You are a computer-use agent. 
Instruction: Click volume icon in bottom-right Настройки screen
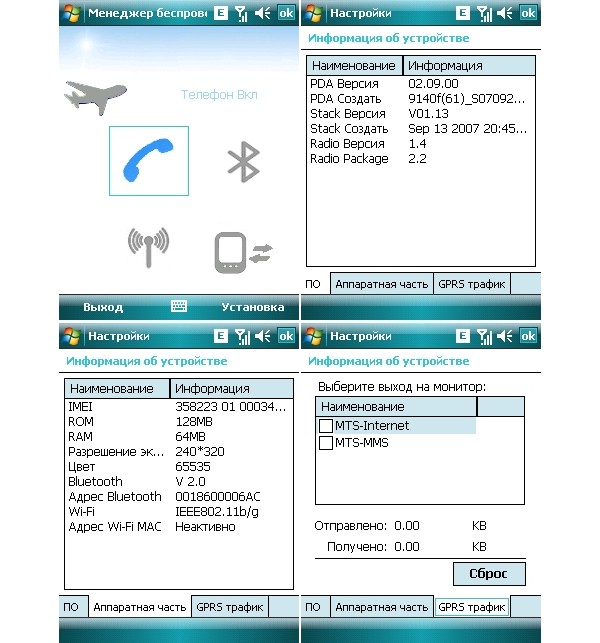coord(504,336)
